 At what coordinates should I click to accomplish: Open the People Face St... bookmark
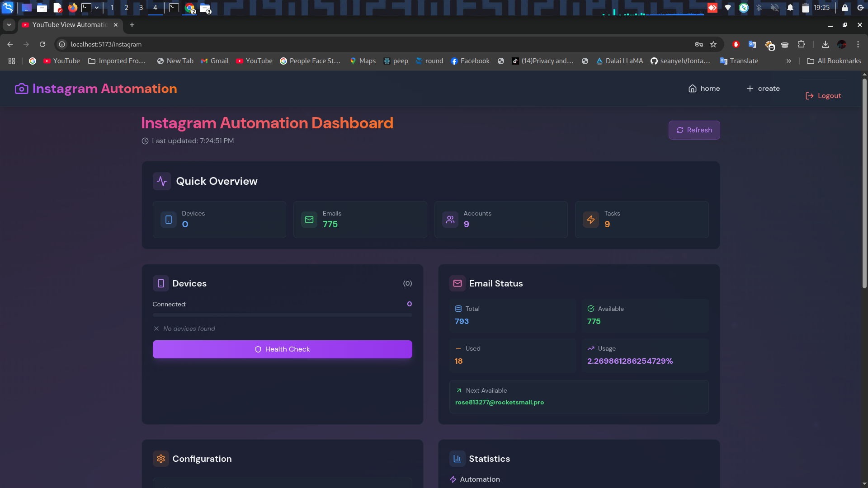[x=310, y=61]
